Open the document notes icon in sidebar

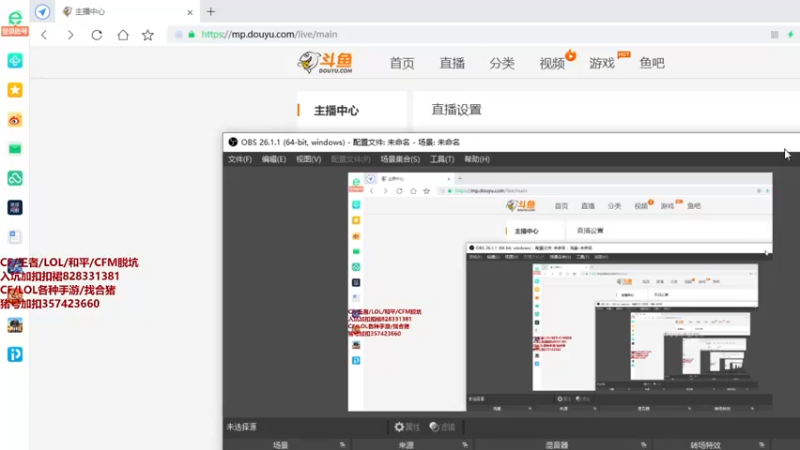click(15, 237)
